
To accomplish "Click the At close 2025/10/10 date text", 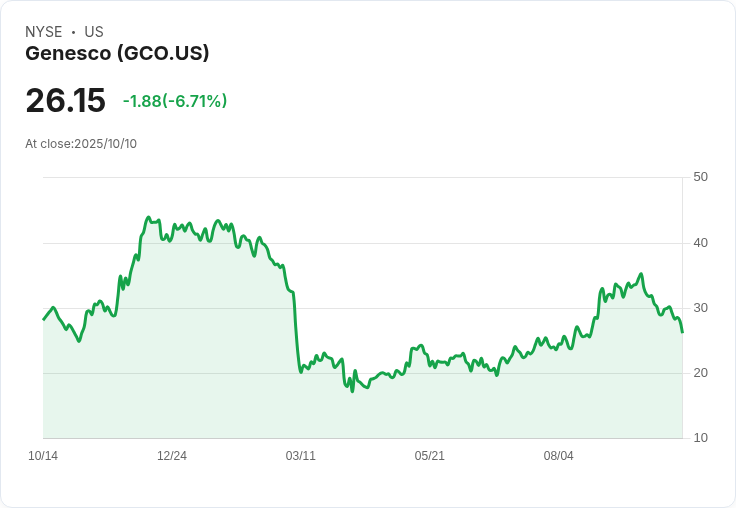I will 81,144.
